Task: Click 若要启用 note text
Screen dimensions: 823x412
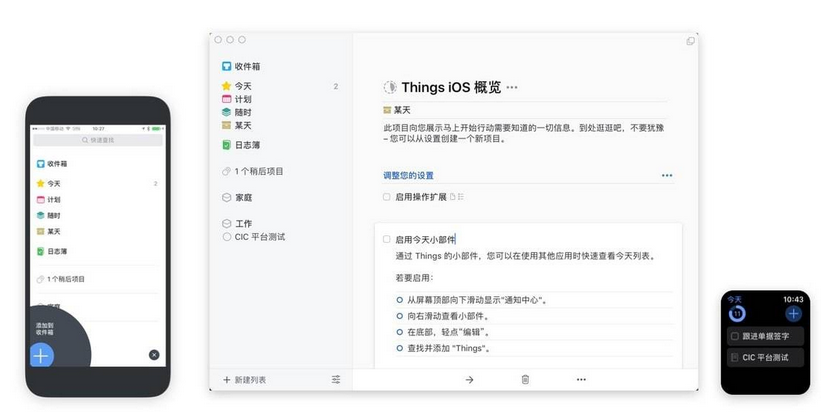Action: [x=415, y=278]
